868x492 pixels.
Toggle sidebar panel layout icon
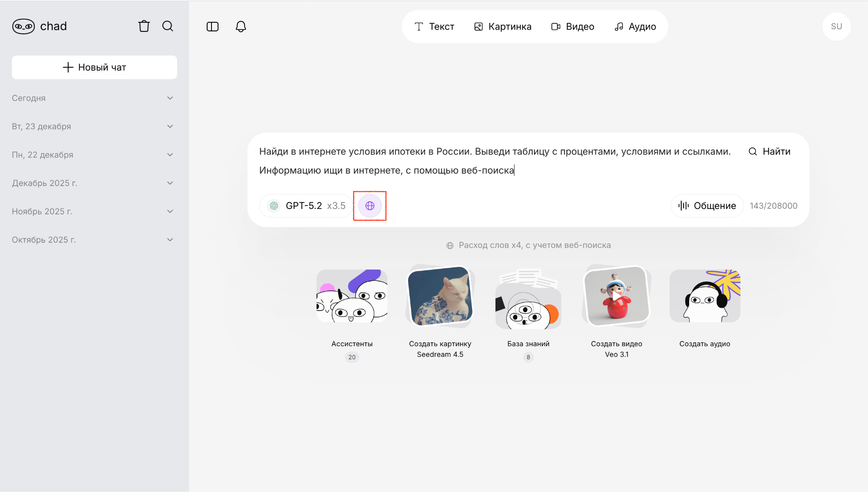coord(212,27)
